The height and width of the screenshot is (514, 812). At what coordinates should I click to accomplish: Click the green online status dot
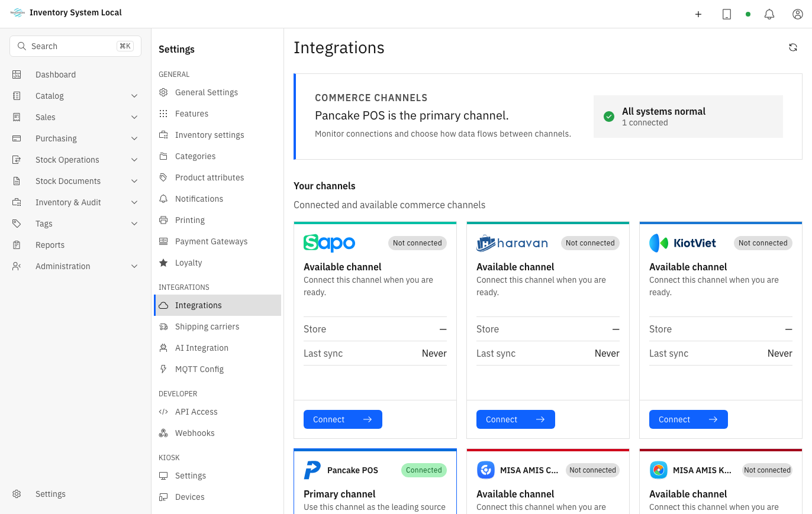coord(748,14)
